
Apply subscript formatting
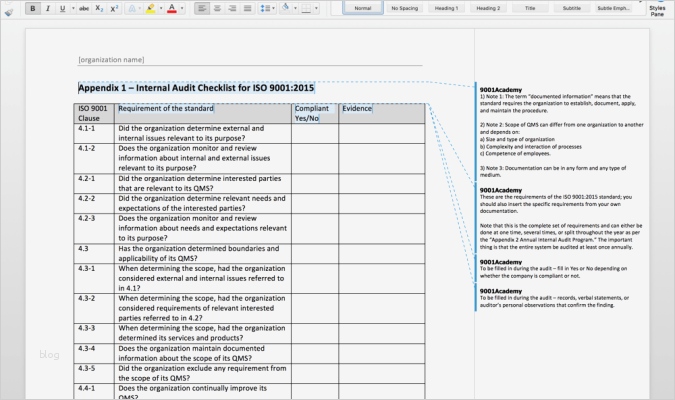100,7
